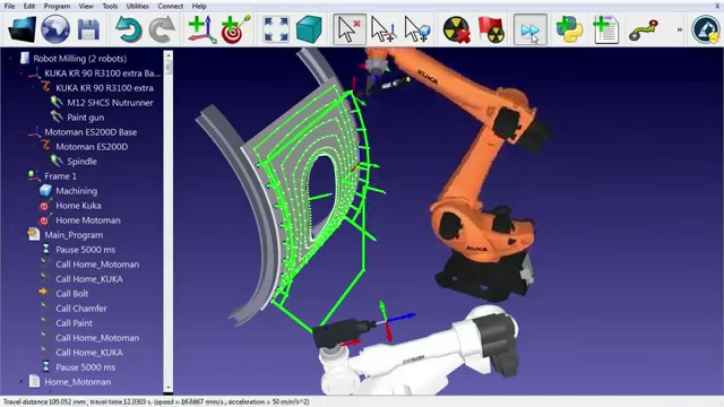The image size is (724, 407).
Task: Collapse the Frame 1 tree node
Action: pos(24,176)
